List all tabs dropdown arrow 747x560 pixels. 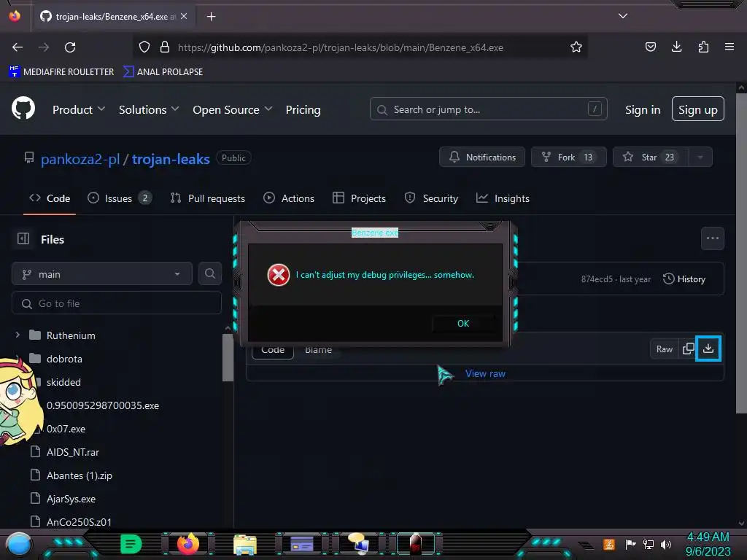(623, 16)
